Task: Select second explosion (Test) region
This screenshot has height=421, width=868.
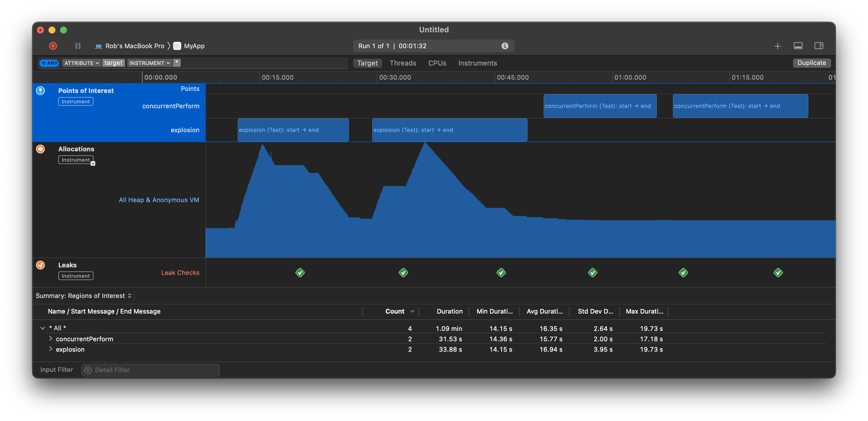Action: (450, 130)
